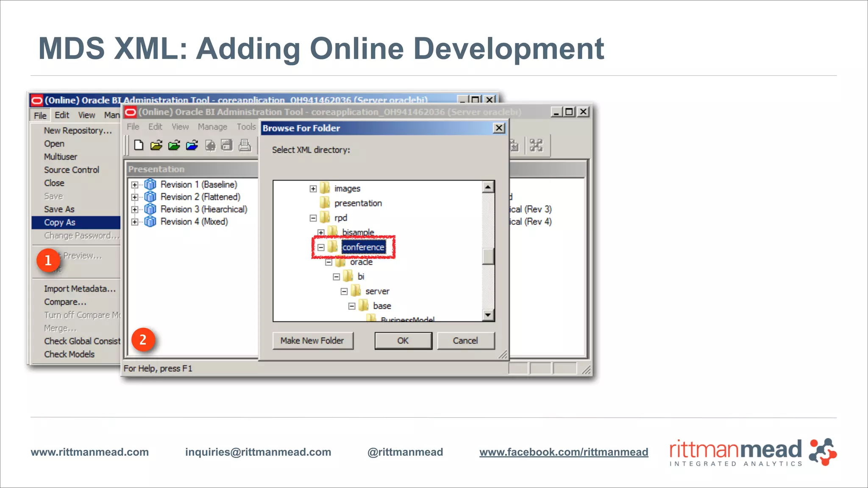Click the green open folder toolbar icon

tap(174, 145)
